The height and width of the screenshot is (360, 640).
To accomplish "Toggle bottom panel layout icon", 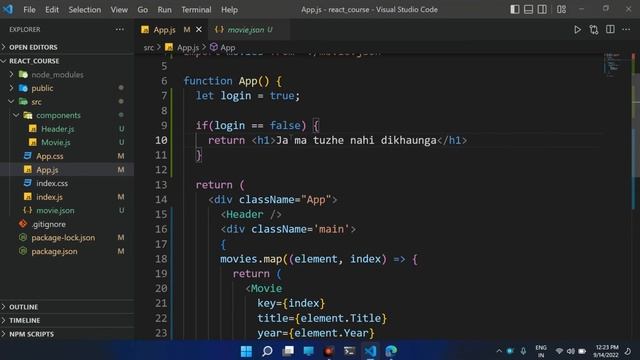I will point(528,9).
